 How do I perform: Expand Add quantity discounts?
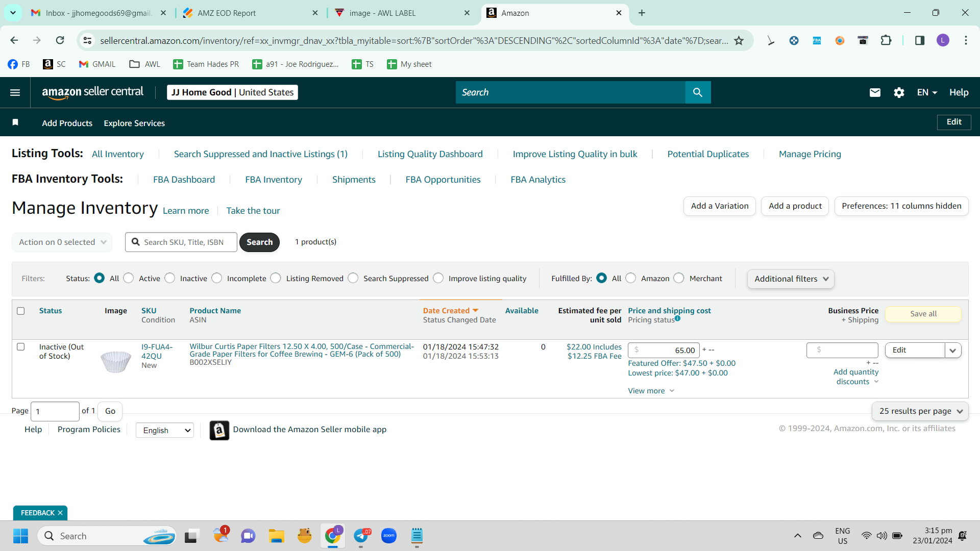coord(856,377)
